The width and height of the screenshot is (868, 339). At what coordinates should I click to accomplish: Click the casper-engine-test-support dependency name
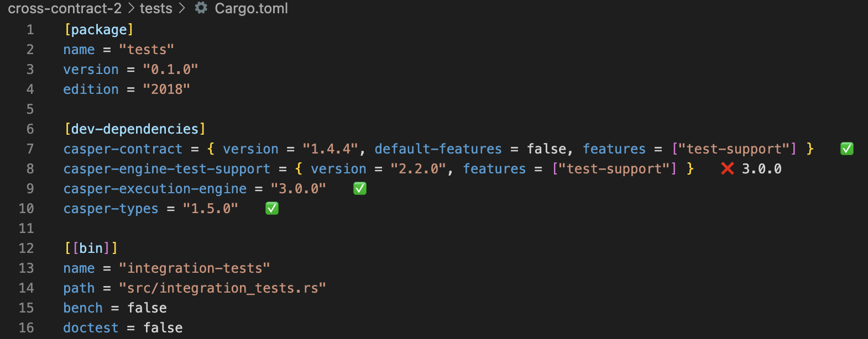[x=166, y=169]
